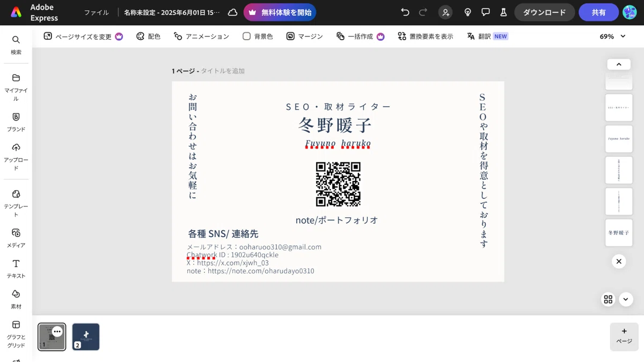
Task: Click the タイトルを追加 page title field
Action: point(223,71)
